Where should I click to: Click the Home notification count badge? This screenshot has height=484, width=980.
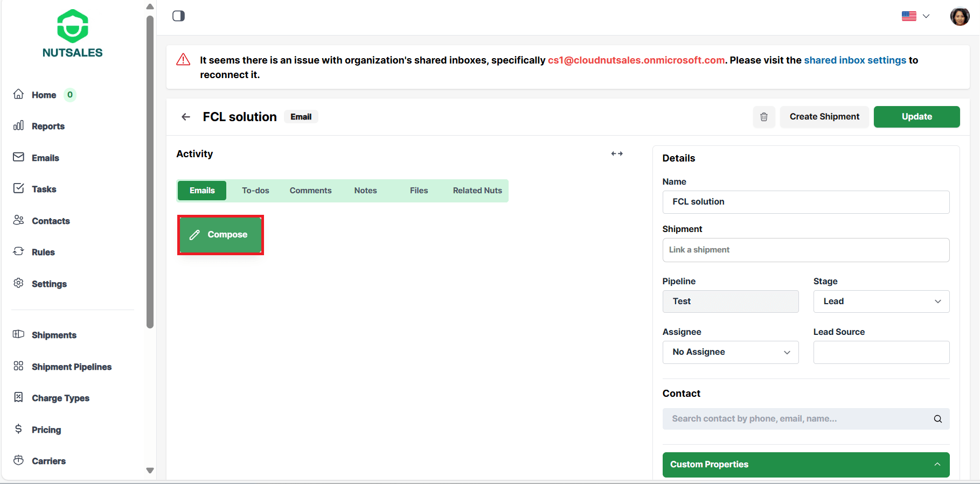click(70, 95)
